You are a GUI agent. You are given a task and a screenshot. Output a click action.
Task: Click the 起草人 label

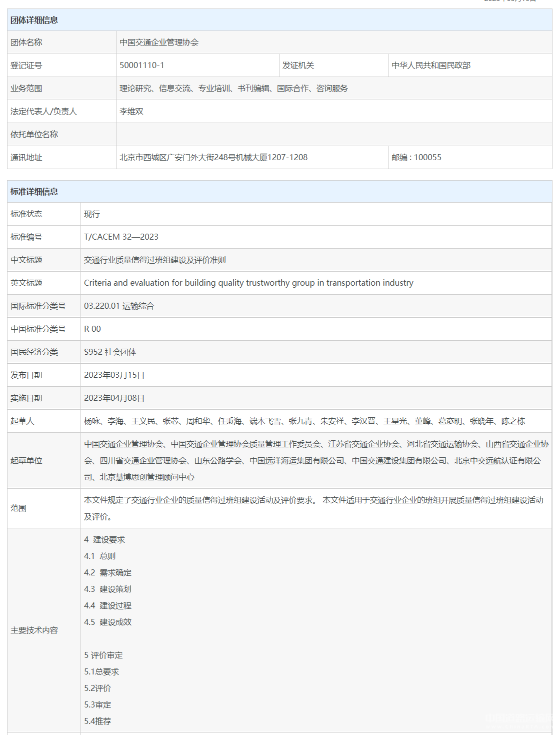click(x=22, y=421)
